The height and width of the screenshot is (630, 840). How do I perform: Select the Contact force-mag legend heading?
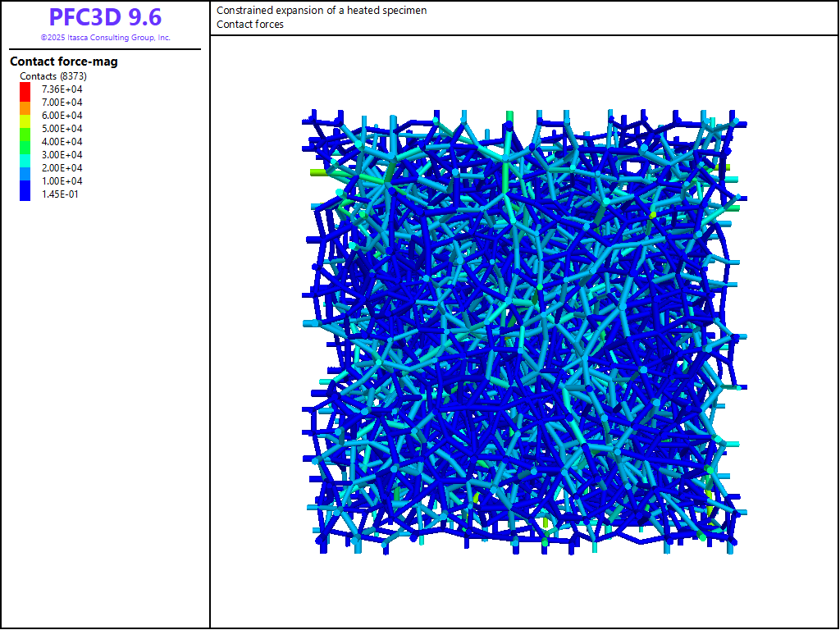[63, 62]
